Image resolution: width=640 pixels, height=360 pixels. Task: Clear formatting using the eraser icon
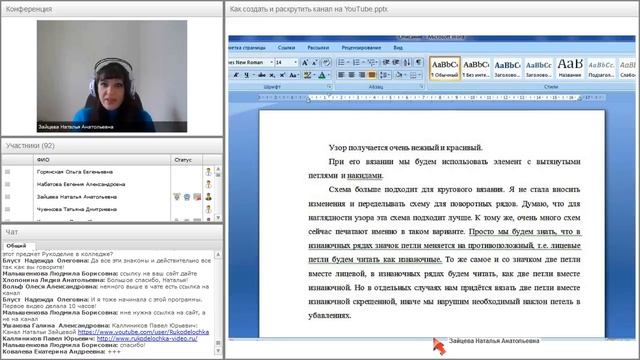326,62
